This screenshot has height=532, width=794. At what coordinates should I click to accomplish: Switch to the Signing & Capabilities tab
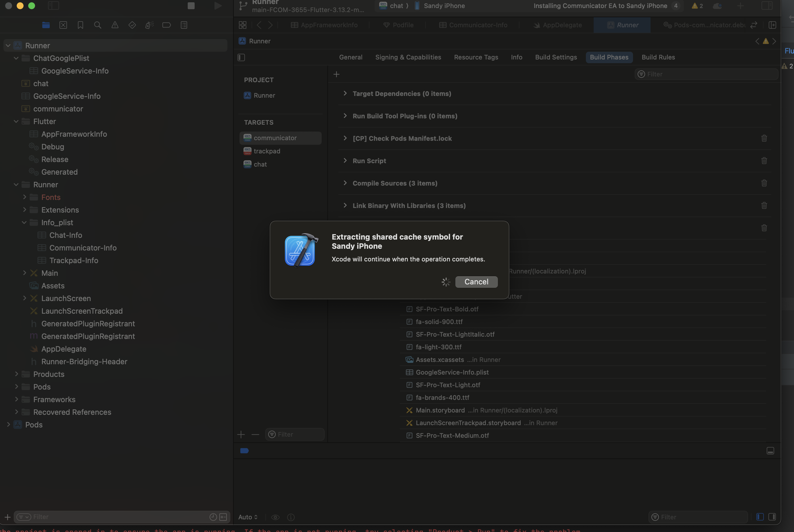click(x=408, y=57)
